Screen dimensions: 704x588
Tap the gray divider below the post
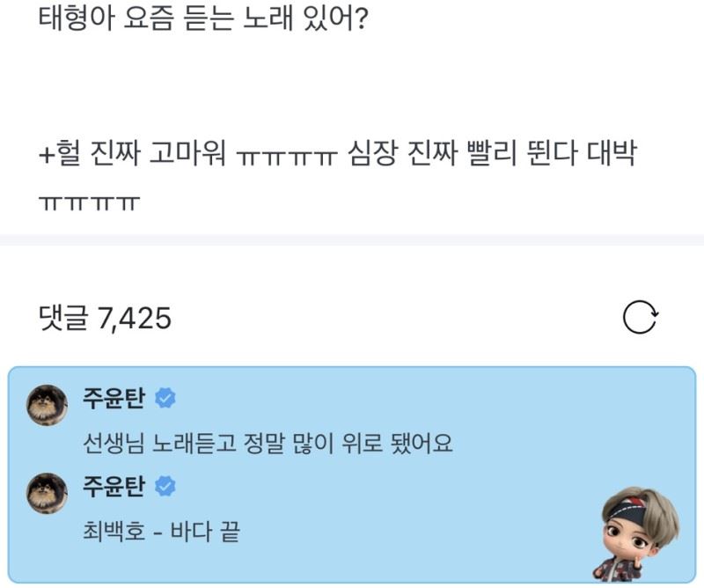352,240
